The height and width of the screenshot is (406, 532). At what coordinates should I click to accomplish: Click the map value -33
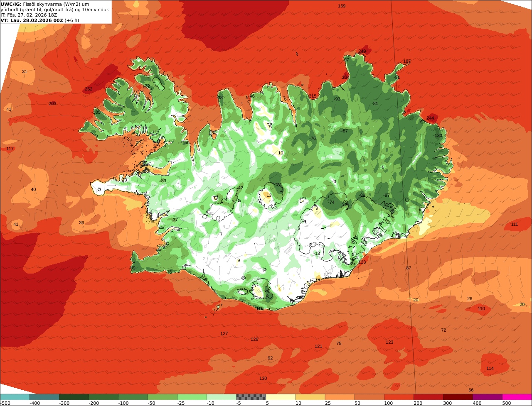click(x=163, y=181)
